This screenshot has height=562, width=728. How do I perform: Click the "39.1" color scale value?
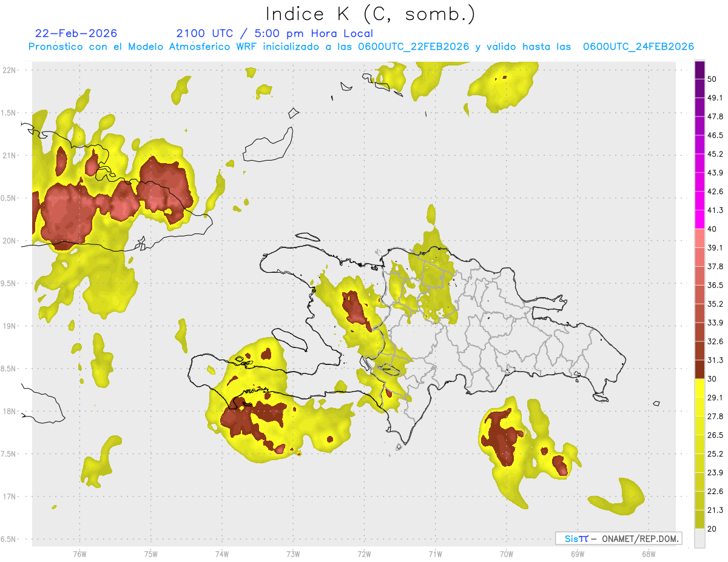[x=715, y=247]
